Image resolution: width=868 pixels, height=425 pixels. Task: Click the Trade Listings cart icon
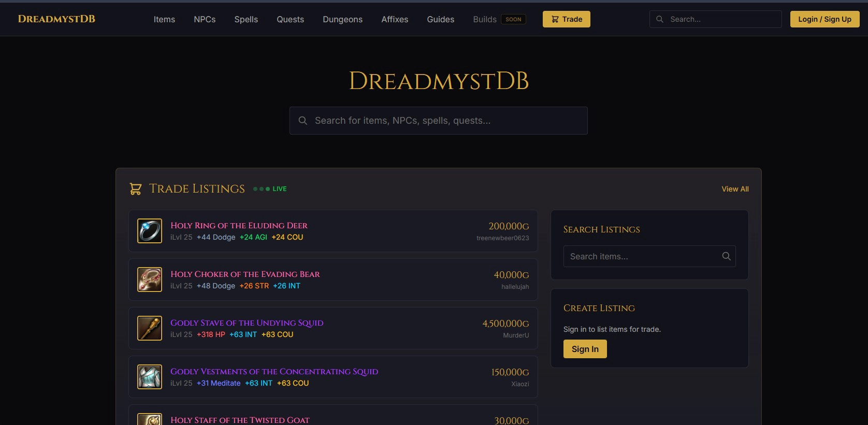coord(136,189)
